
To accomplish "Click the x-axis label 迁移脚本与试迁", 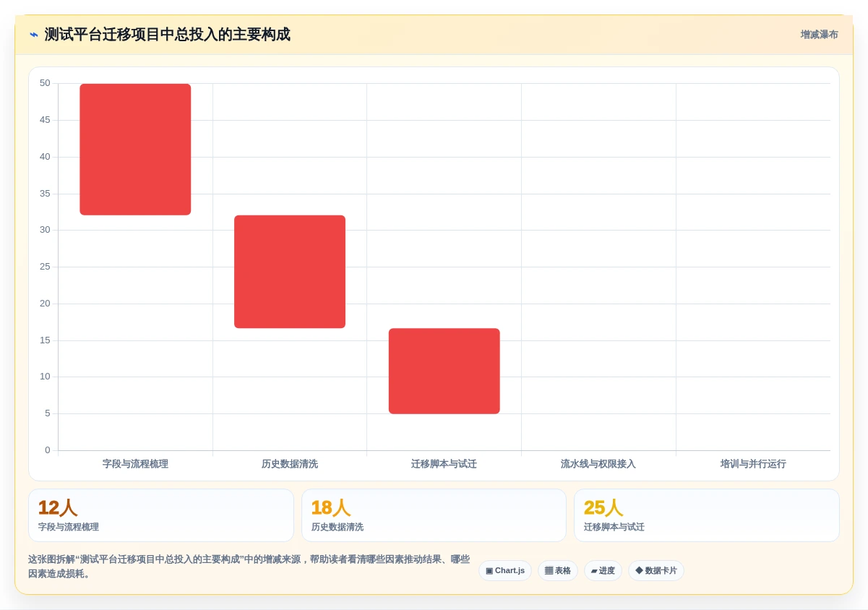I will click(x=444, y=464).
